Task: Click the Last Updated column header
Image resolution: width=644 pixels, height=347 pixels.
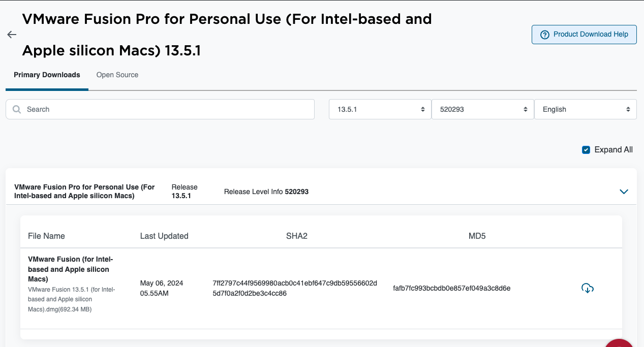Action: (x=164, y=236)
